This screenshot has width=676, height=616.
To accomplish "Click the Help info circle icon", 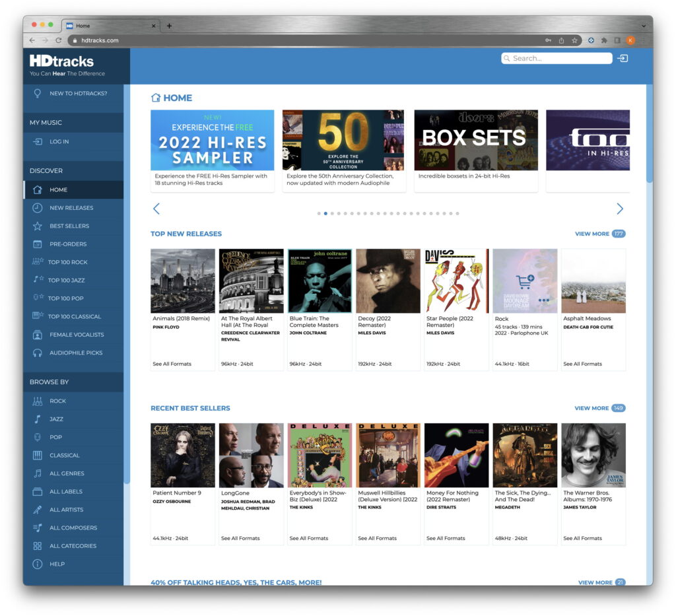I will pyautogui.click(x=38, y=564).
